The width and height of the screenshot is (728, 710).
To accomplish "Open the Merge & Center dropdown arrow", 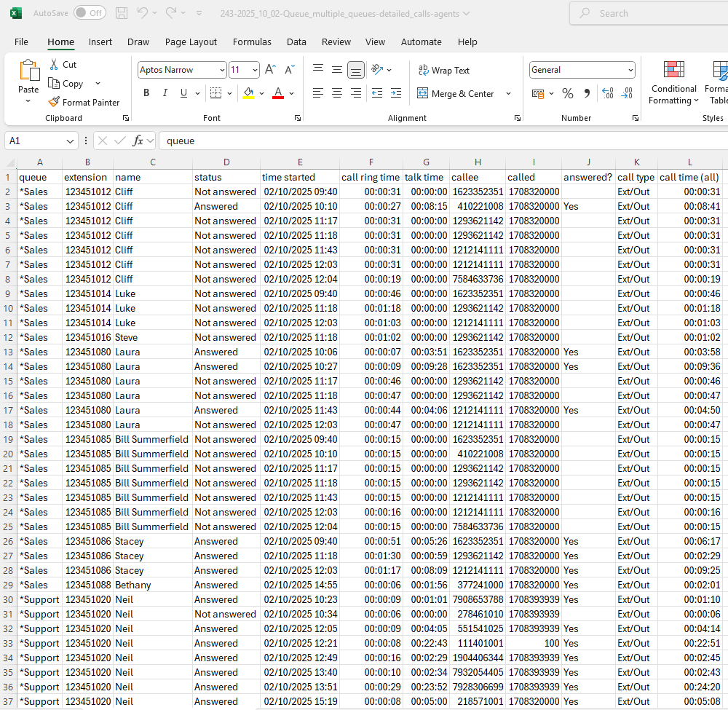I will point(508,94).
